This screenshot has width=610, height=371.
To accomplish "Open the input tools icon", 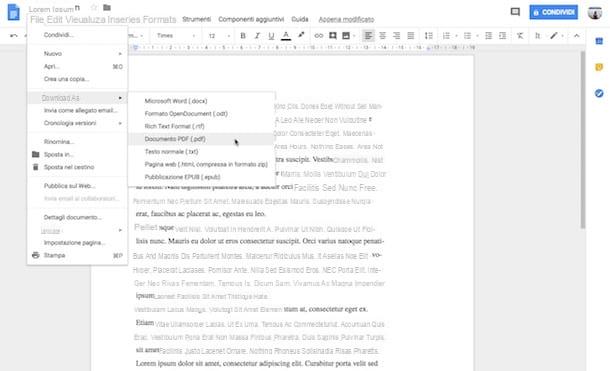I will point(538,36).
